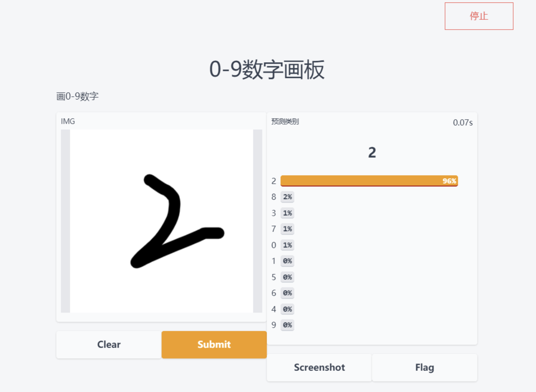Stop the app with 停止 button
This screenshot has width=536, height=392.
tap(479, 16)
